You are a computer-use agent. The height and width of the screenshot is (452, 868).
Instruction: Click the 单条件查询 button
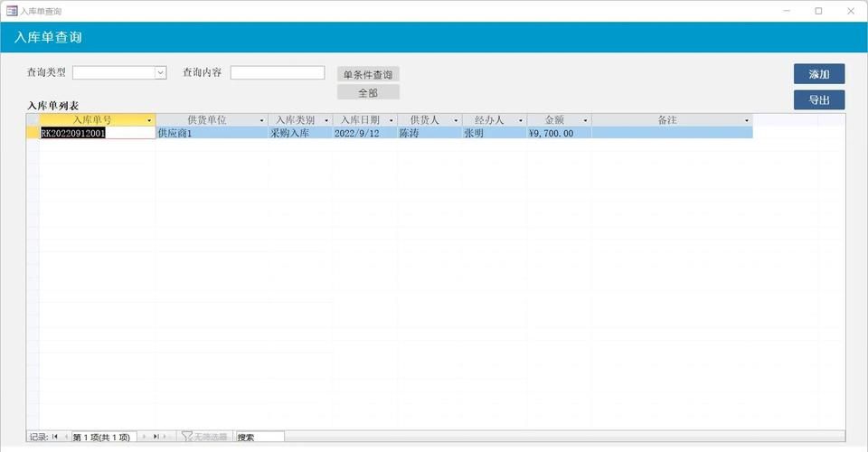click(368, 74)
